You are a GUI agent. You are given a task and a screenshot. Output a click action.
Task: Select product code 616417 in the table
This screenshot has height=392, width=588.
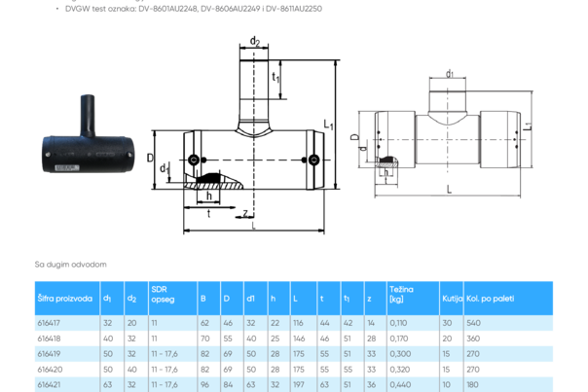click(x=49, y=323)
